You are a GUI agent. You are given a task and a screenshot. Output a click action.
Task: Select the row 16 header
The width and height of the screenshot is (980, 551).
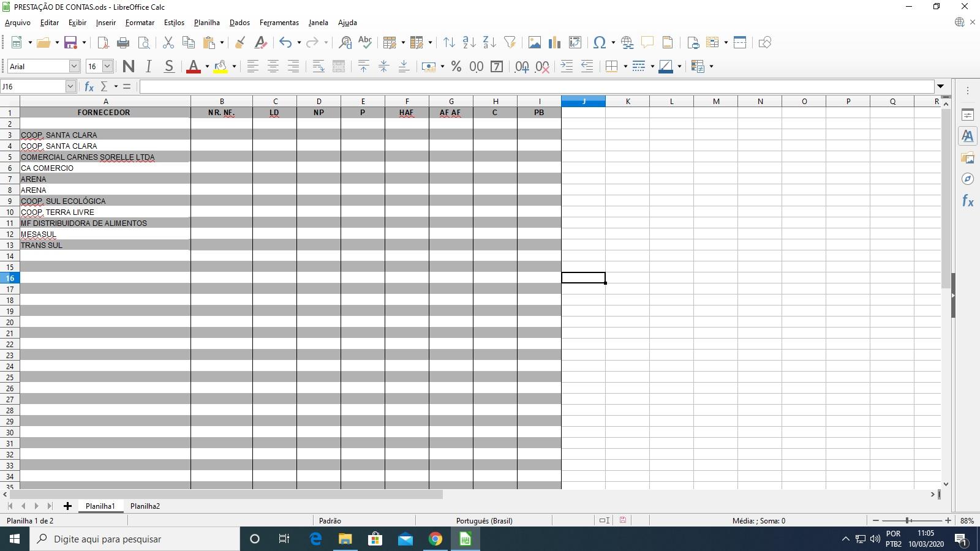[x=10, y=278]
